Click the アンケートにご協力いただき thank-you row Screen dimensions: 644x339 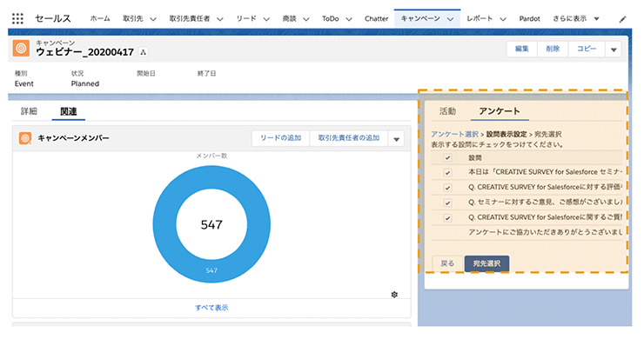click(527, 232)
